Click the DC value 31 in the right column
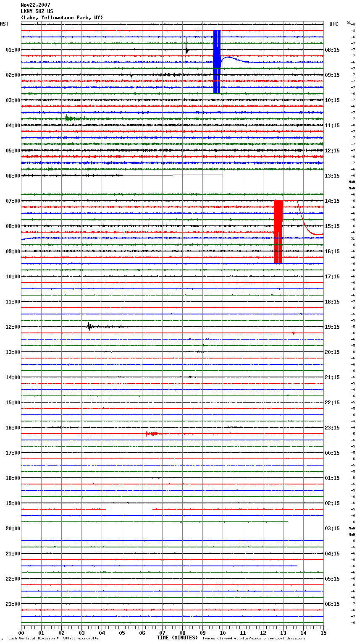The width and height of the screenshot is (357, 644). [x=353, y=238]
